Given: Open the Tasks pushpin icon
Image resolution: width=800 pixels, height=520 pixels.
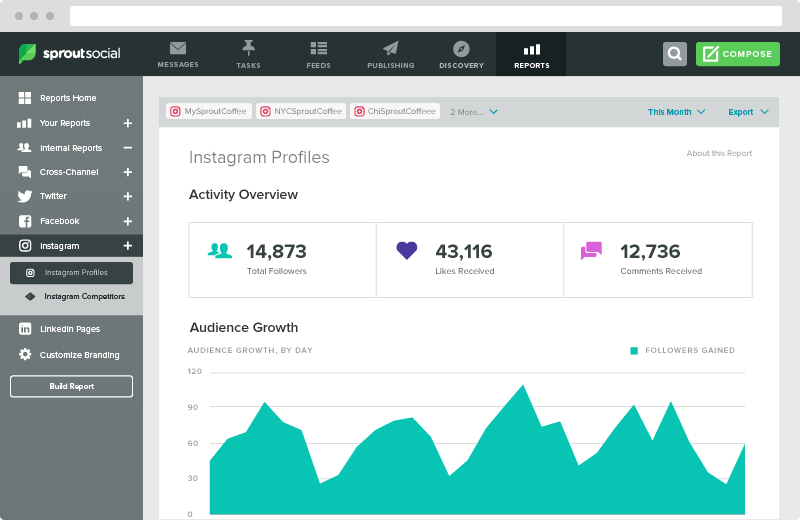Looking at the screenshot, I should 248,48.
